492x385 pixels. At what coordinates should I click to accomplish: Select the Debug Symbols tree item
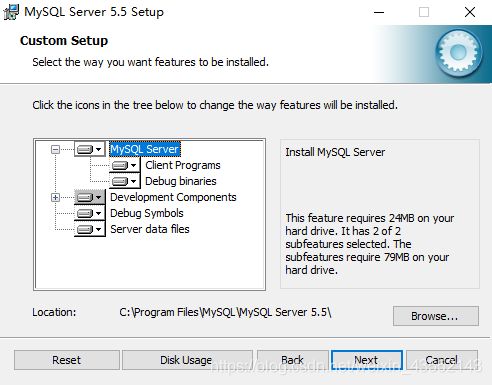point(147,213)
